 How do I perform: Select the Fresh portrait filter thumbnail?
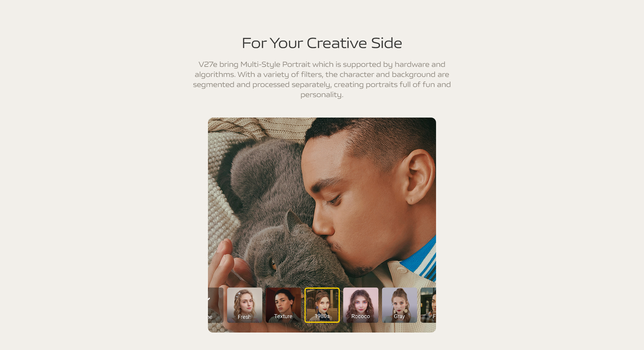(245, 305)
